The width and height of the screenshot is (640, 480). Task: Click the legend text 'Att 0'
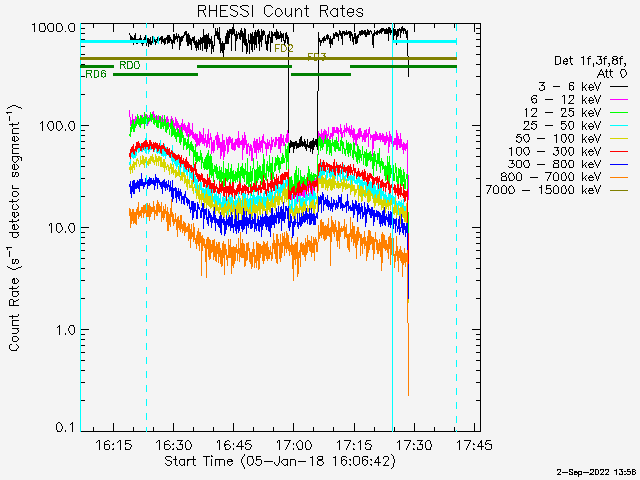(x=612, y=74)
